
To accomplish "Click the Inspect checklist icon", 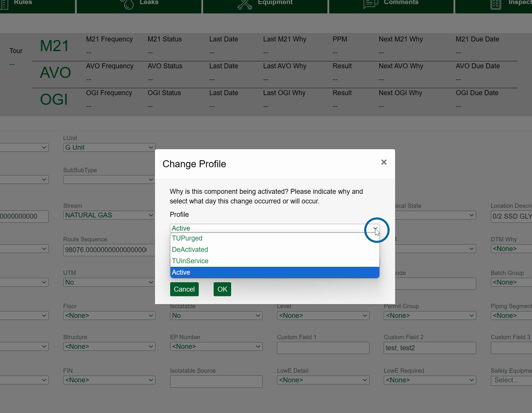I will pos(496,4).
